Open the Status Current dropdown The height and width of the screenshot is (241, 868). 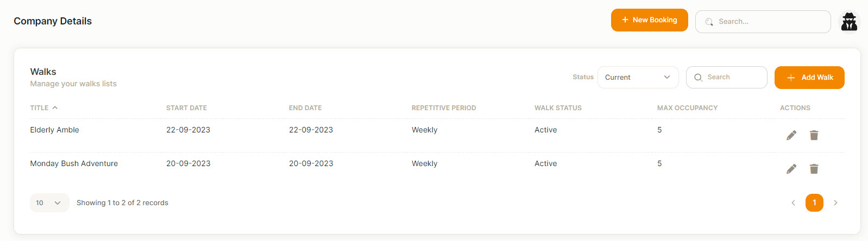pos(638,77)
